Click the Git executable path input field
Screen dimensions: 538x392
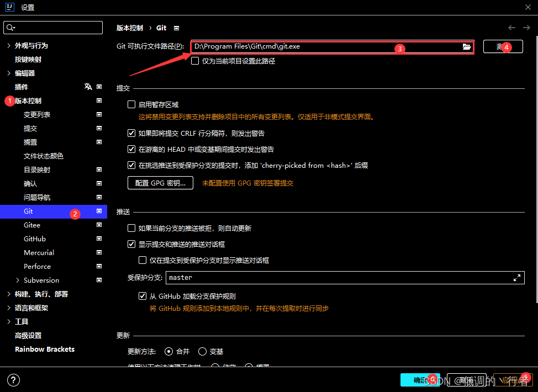point(332,46)
